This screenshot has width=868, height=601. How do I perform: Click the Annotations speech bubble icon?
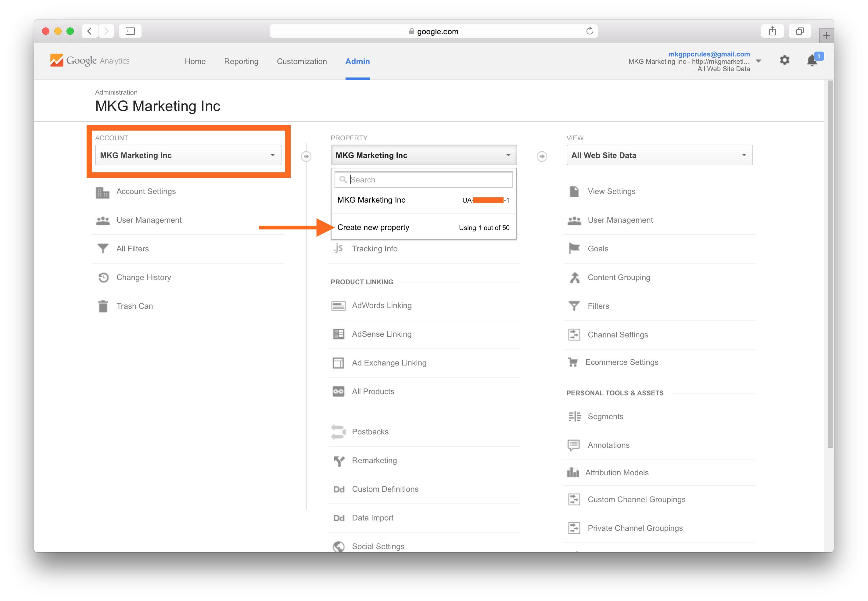pos(574,445)
